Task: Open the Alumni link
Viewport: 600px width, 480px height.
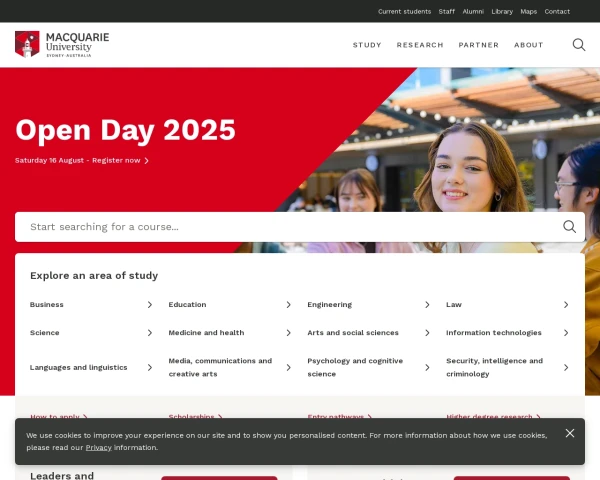Action: (473, 11)
